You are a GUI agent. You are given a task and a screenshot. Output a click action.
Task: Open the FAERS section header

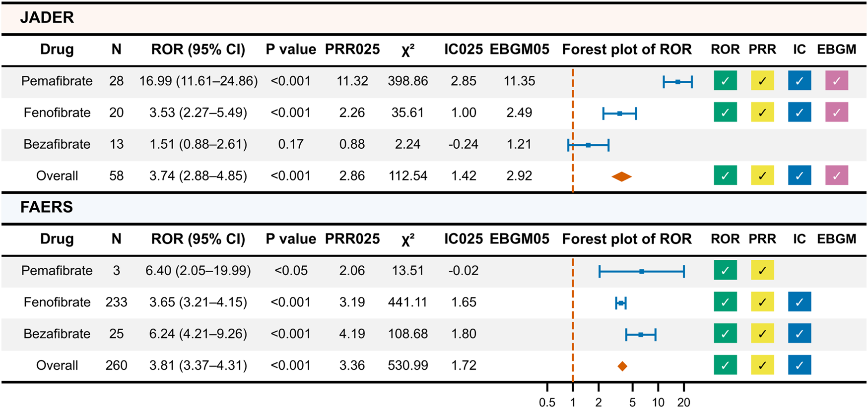click(47, 207)
